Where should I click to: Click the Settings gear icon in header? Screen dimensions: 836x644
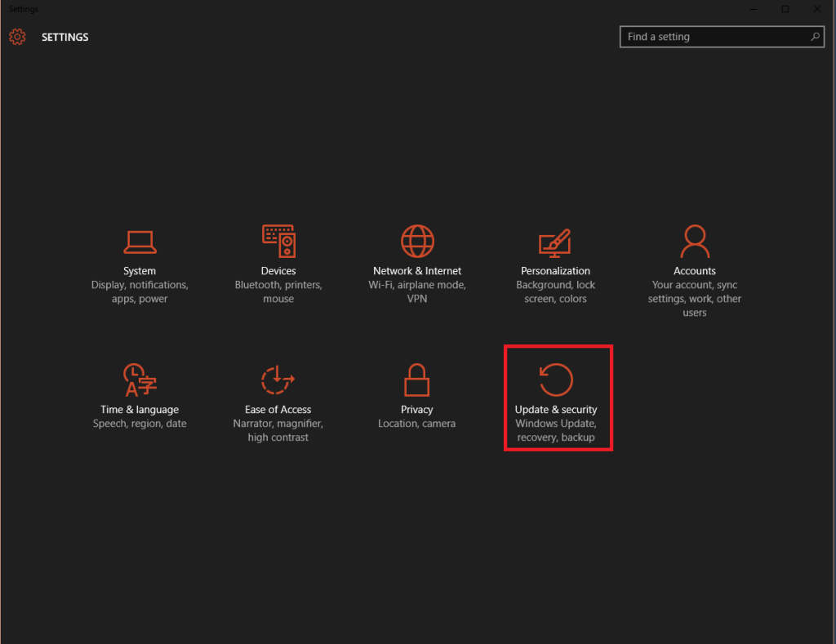(17, 37)
